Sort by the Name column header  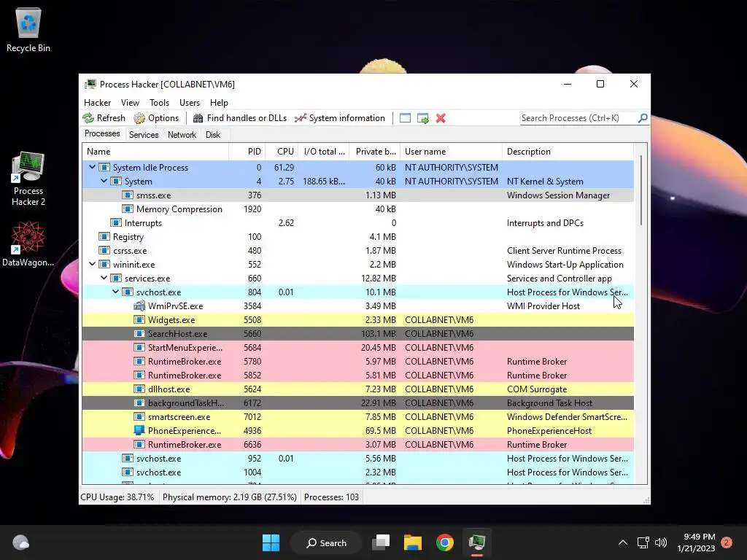click(155, 152)
